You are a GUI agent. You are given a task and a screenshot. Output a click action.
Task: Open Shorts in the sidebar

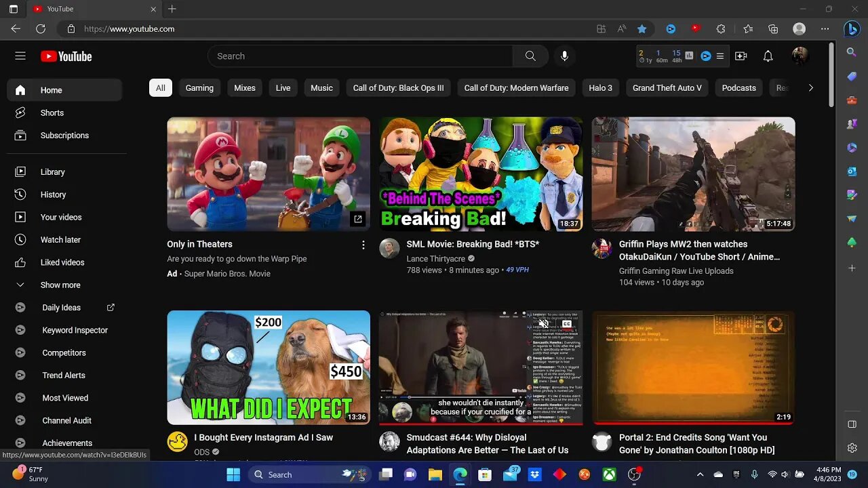pyautogui.click(x=52, y=113)
